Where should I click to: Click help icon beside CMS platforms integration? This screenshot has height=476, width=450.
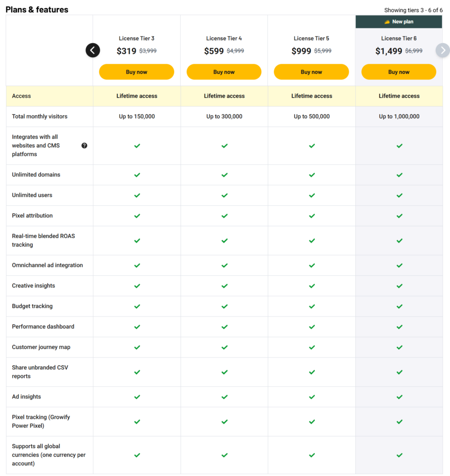click(x=84, y=145)
